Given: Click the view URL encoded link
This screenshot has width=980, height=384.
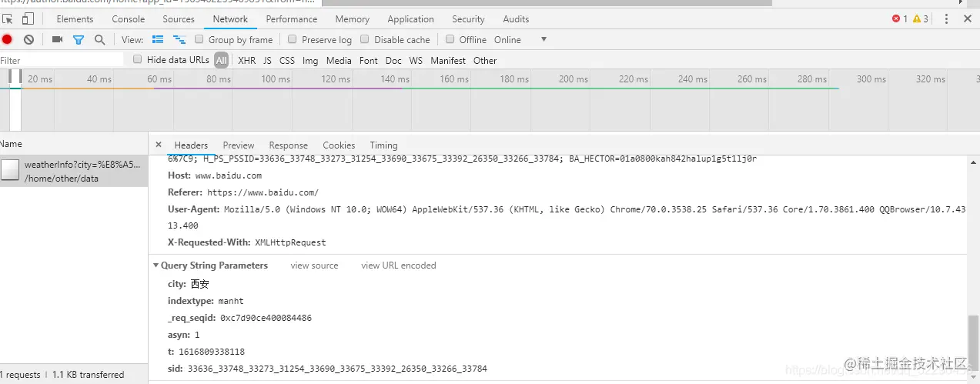Looking at the screenshot, I should click(399, 265).
